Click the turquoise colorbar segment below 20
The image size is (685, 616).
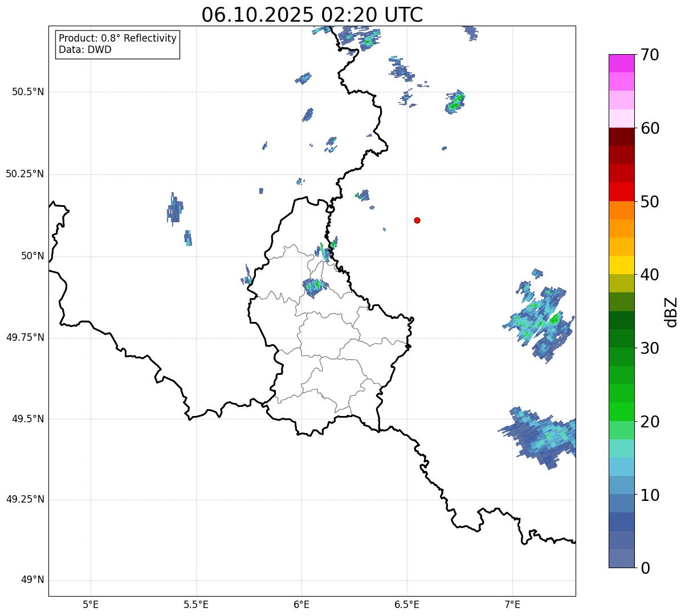(621, 448)
